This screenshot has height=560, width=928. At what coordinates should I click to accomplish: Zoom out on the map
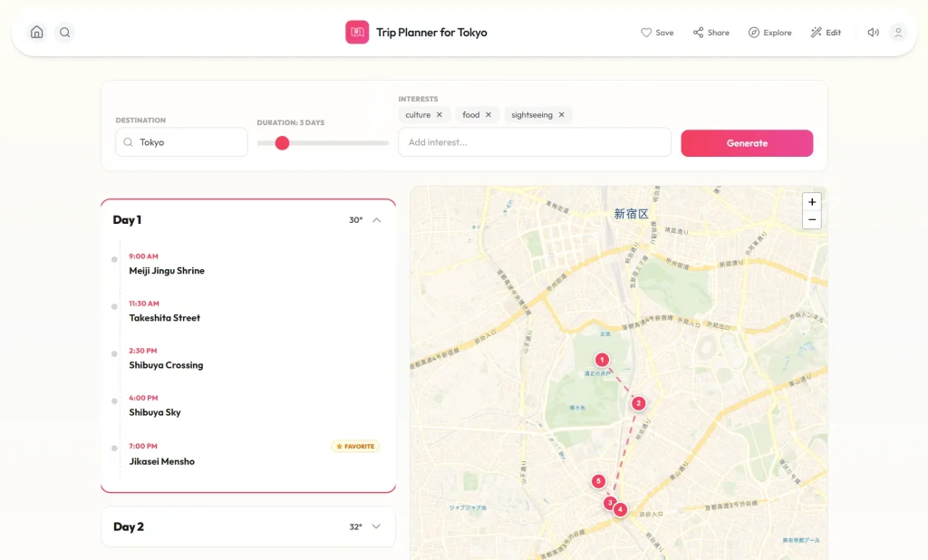click(x=812, y=219)
